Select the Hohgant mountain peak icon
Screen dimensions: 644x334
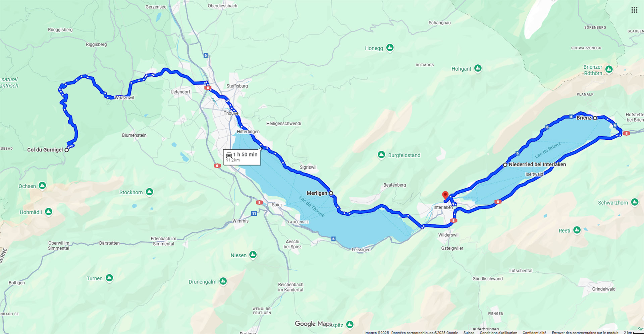pos(478,68)
